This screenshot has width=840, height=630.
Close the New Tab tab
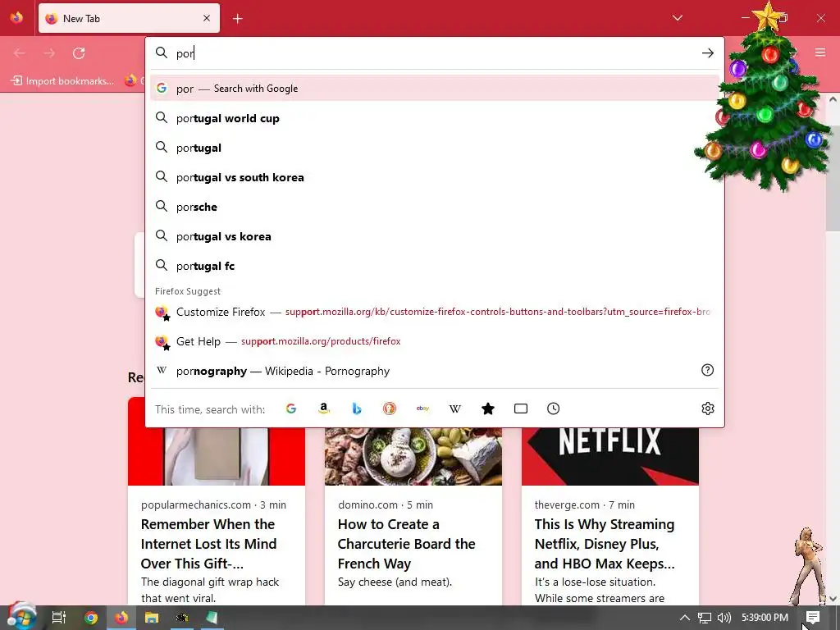[207, 18]
